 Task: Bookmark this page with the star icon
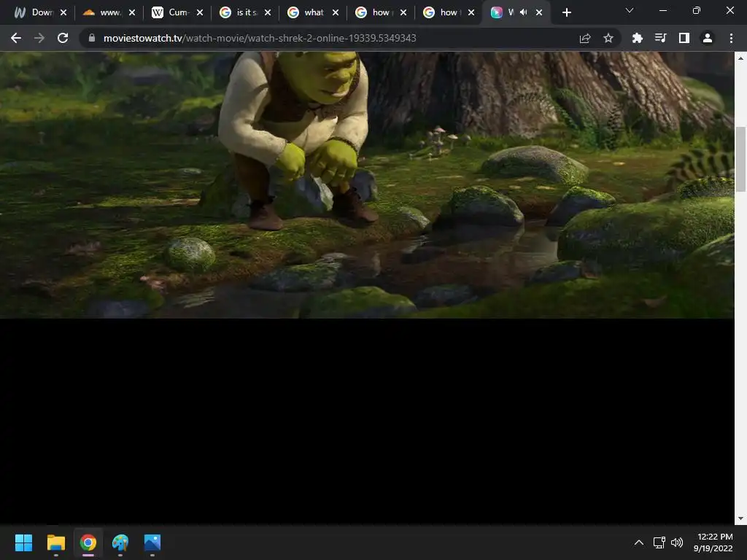pos(608,38)
